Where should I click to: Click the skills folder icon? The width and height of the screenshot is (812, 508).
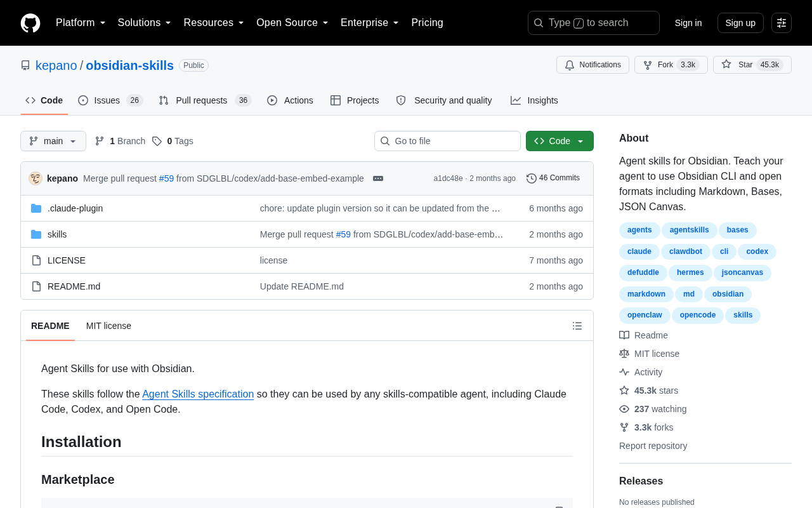tap(36, 234)
